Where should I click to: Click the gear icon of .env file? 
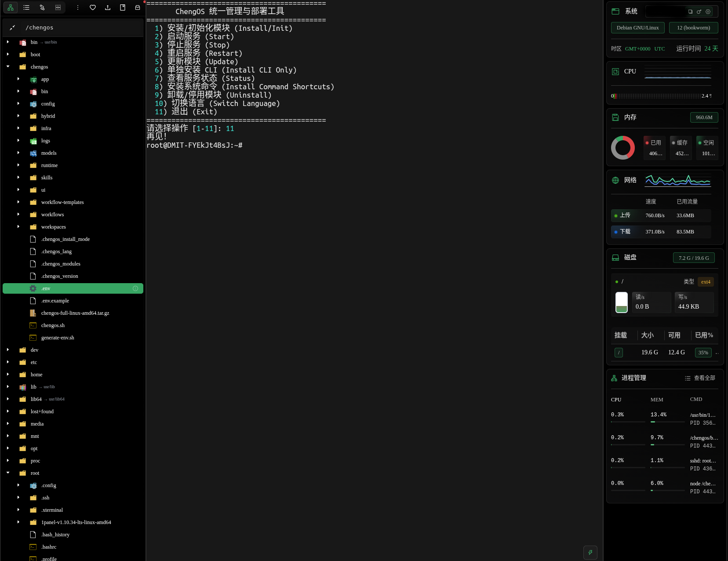coord(33,288)
